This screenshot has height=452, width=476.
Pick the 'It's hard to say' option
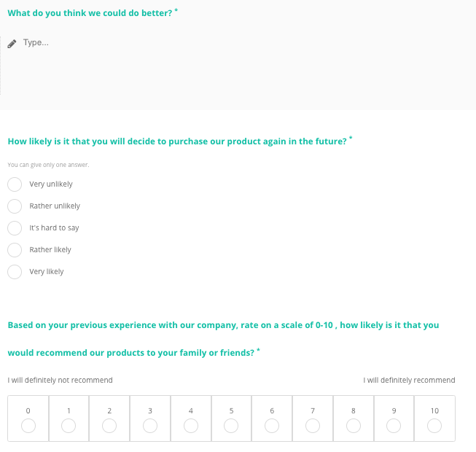(x=15, y=228)
